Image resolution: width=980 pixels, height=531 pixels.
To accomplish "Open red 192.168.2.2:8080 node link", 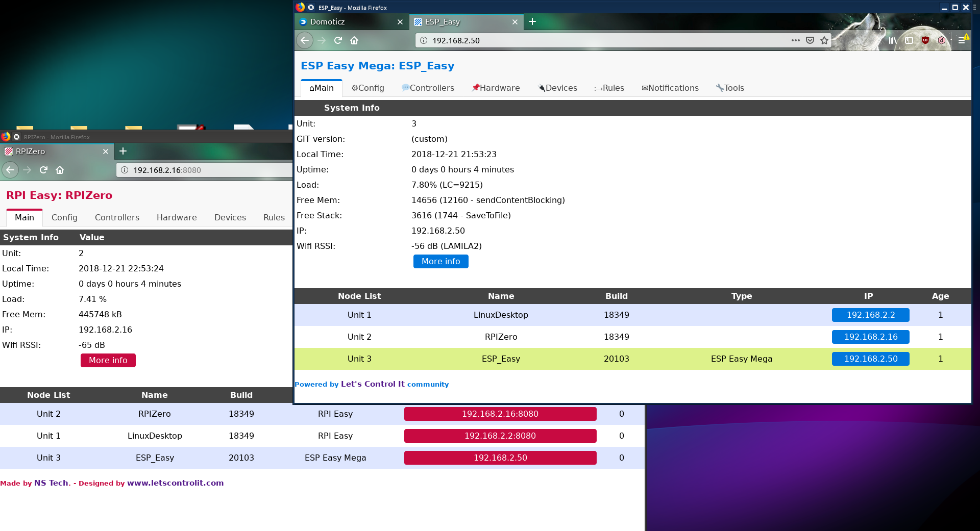I will (x=500, y=436).
